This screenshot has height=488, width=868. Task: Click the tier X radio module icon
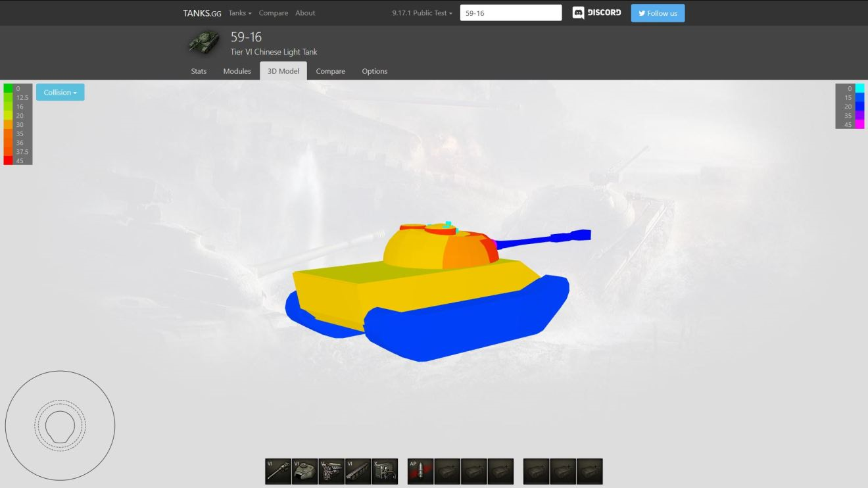point(385,472)
